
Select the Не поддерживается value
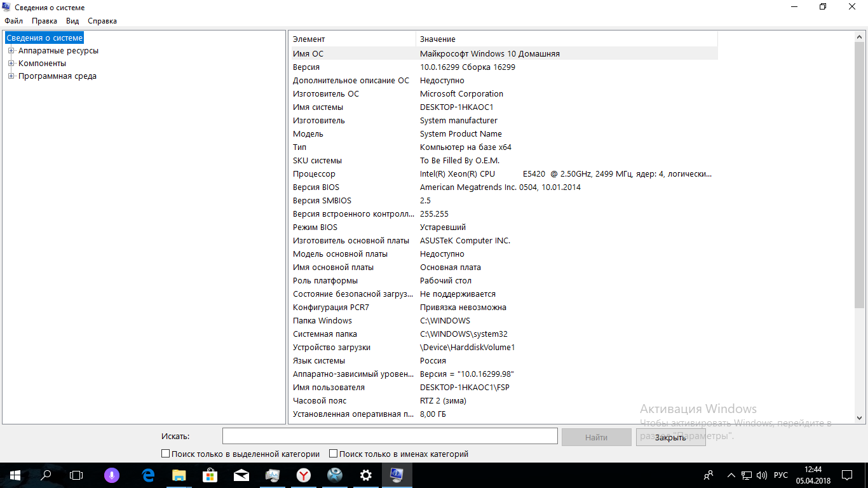tap(458, 294)
